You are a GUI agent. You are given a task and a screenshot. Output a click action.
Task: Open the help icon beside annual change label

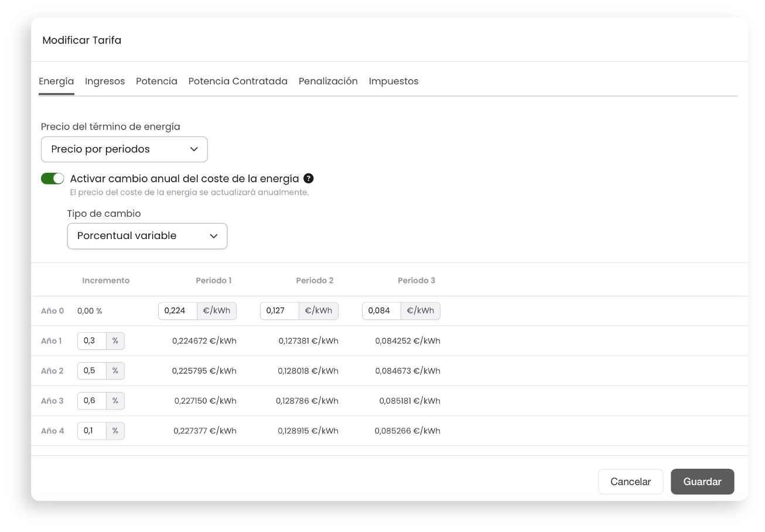tap(309, 179)
